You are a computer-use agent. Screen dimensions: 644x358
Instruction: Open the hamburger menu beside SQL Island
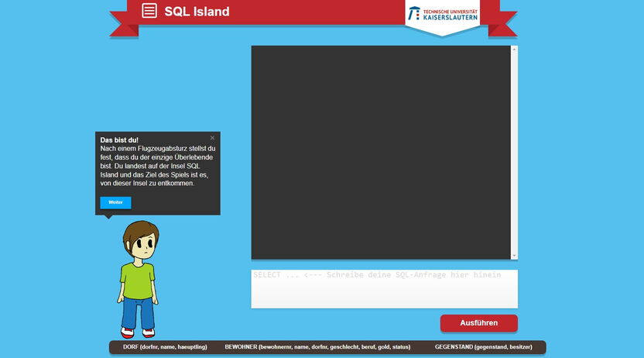(x=149, y=11)
